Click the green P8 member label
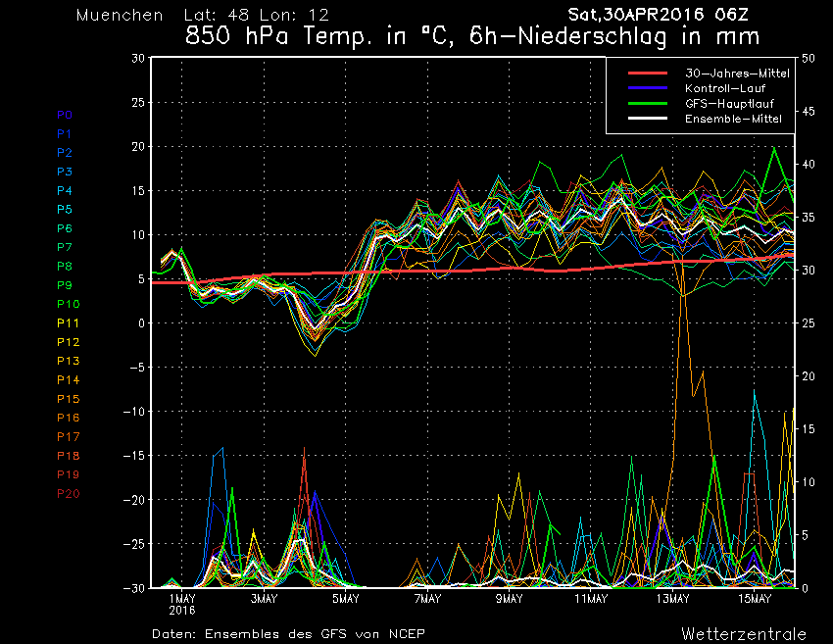The height and width of the screenshot is (644, 833). (x=65, y=267)
